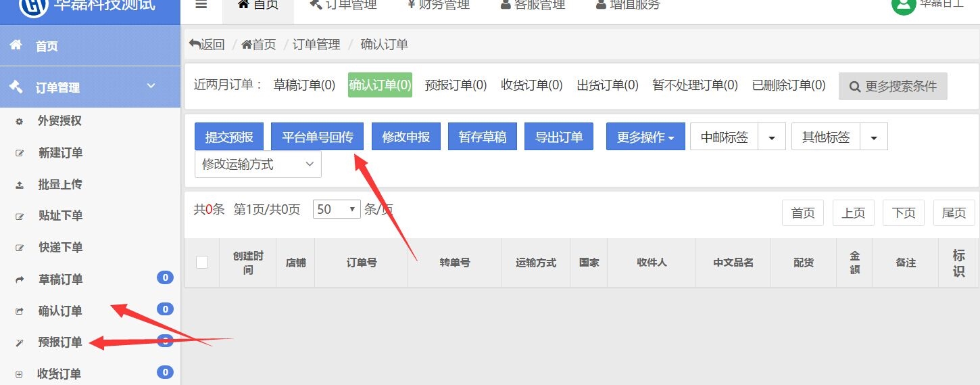Image resolution: width=980 pixels, height=385 pixels.
Task: Collapse the 订单管理 sidebar section
Action: pyautogui.click(x=151, y=86)
